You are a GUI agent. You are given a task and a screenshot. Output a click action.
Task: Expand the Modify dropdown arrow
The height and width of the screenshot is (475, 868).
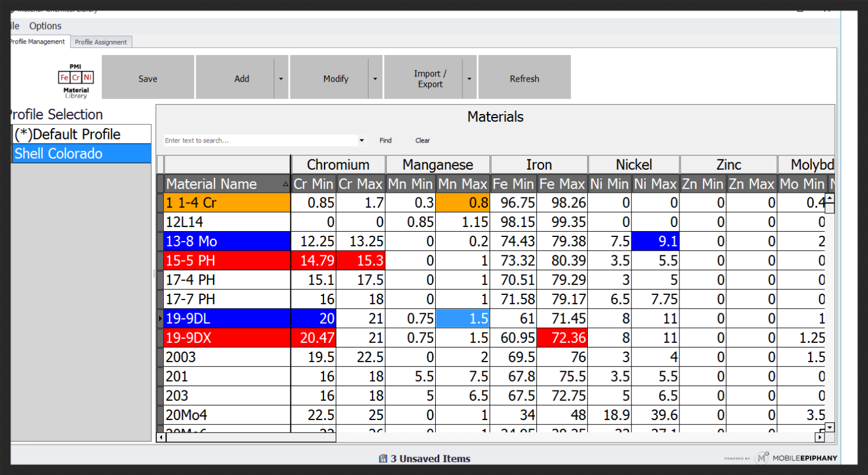[x=375, y=78]
